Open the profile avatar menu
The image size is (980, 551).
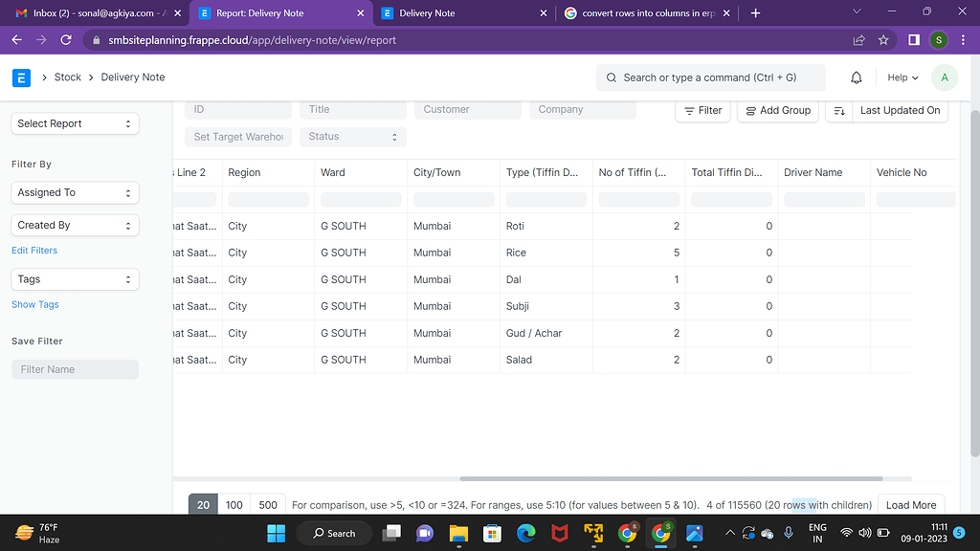click(x=945, y=77)
